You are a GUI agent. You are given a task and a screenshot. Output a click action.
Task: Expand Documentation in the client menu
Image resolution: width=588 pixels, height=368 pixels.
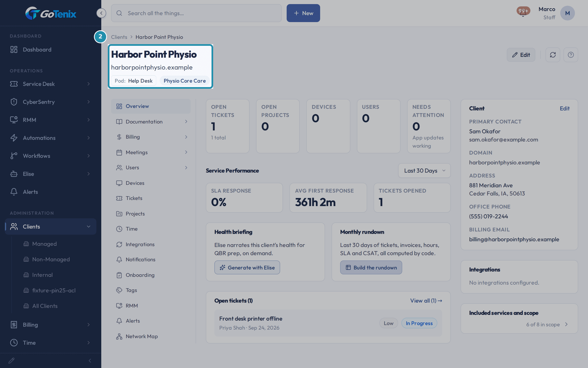(x=151, y=122)
